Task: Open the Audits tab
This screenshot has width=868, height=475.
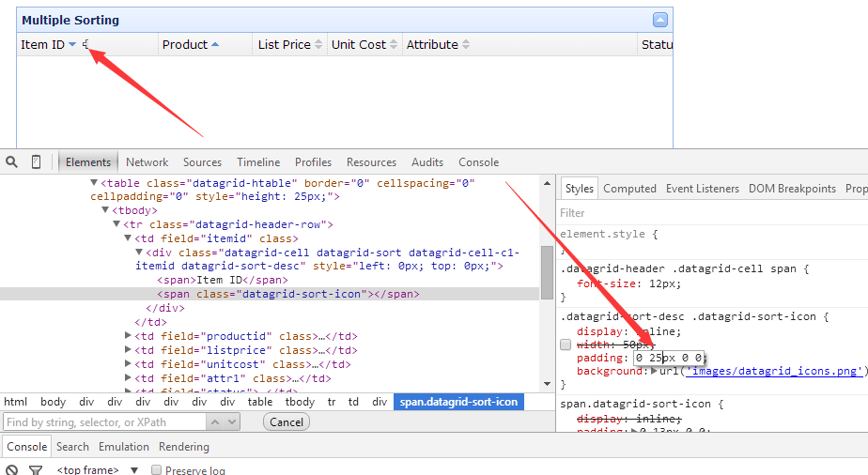Action: point(427,162)
